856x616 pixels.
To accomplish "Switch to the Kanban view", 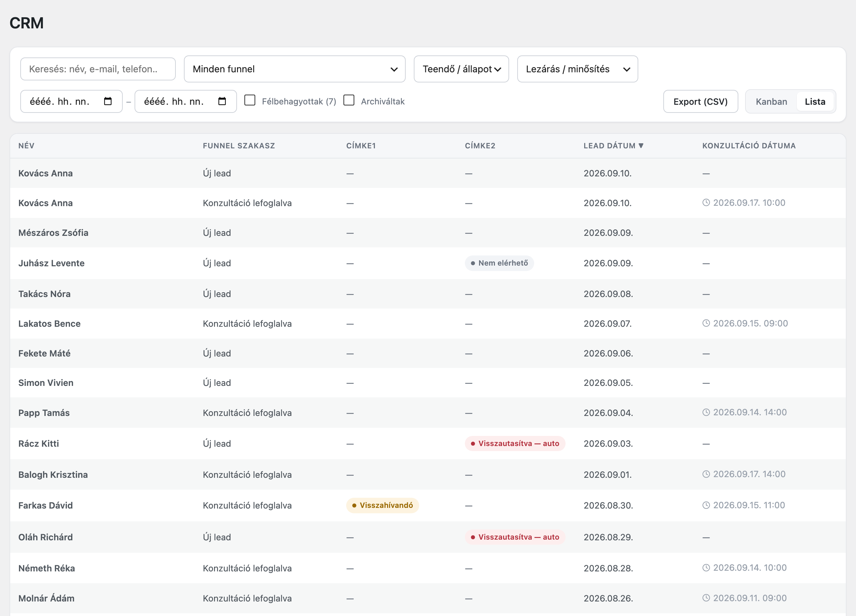I will [x=771, y=101].
